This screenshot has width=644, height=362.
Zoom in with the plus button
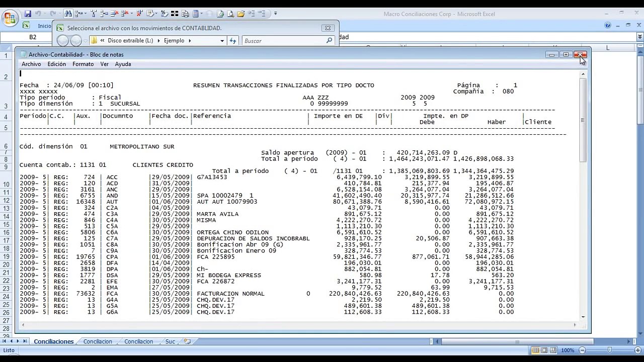[637, 350]
